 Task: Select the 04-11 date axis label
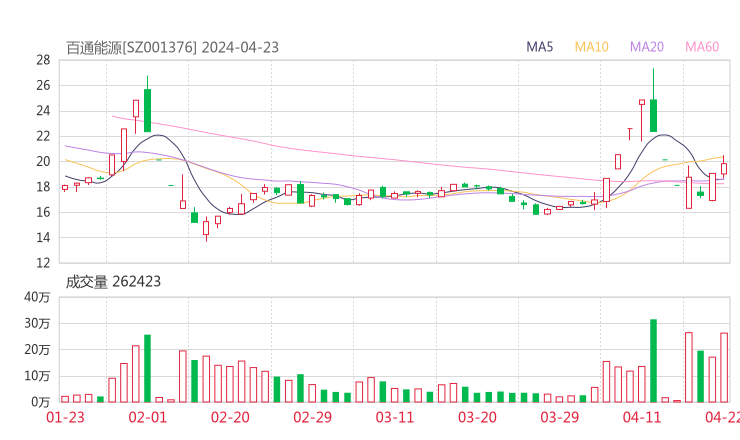(x=642, y=417)
